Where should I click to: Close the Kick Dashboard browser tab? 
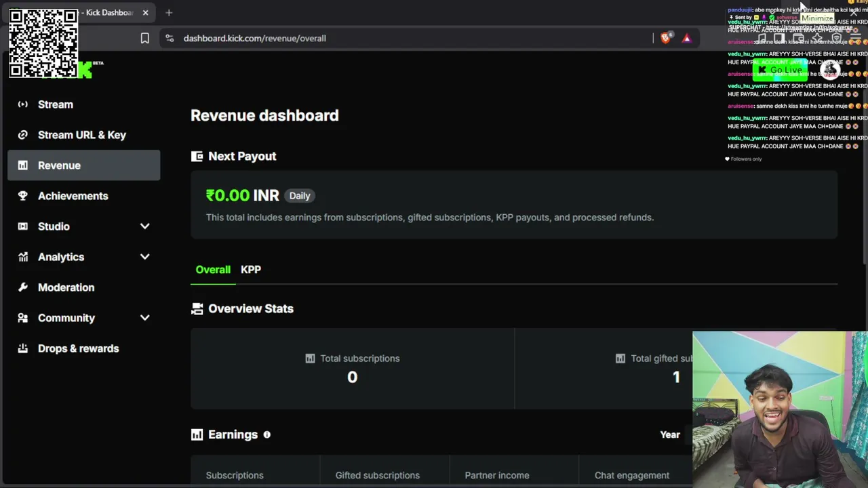[x=145, y=12]
